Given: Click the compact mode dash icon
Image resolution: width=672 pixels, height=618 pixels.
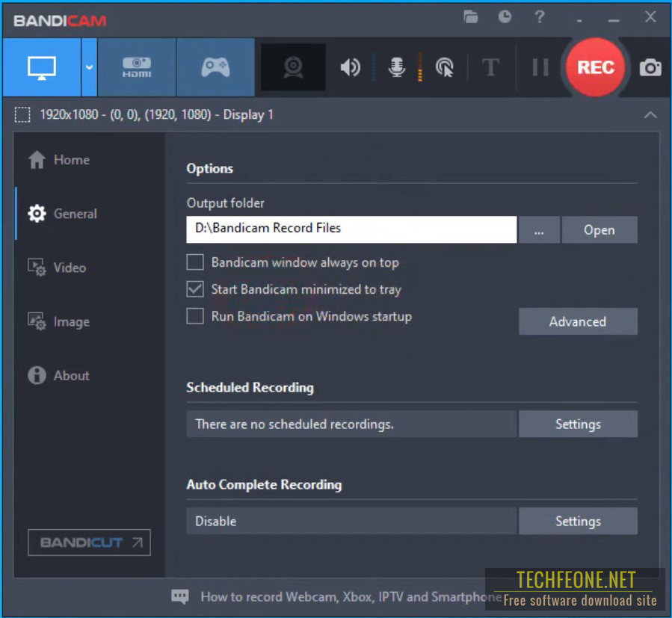Looking at the screenshot, I should pos(579,20).
